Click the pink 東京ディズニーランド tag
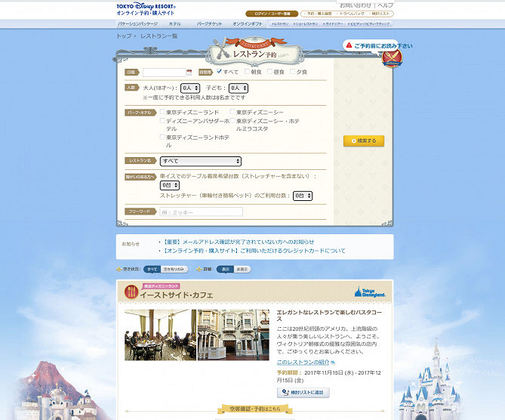The height and width of the screenshot is (420, 505). click(161, 286)
